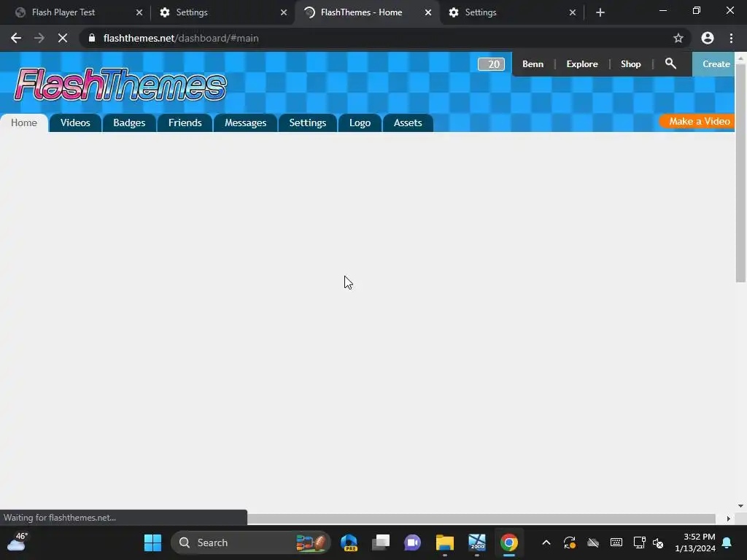Click the scroll down arrow of the page
This screenshot has width=747, height=560.
pos(740,506)
